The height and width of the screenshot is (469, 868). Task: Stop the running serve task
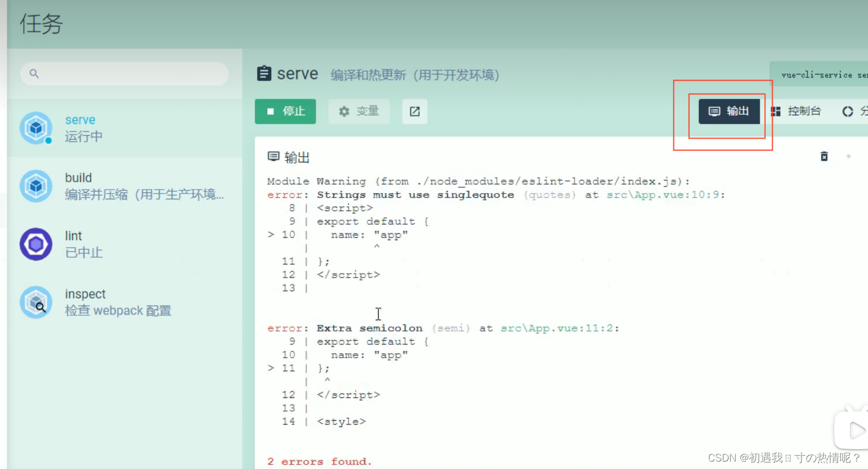click(285, 111)
